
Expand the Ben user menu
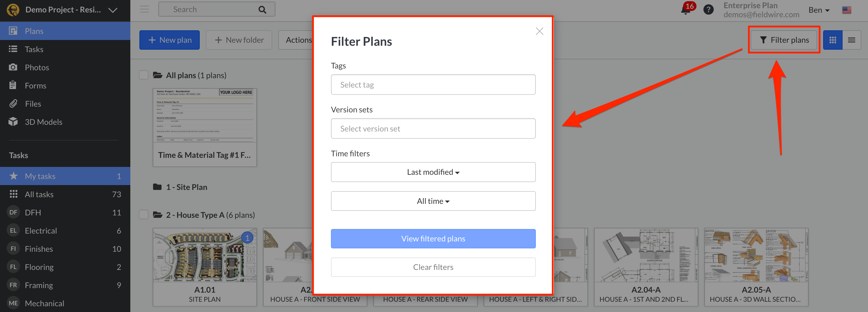819,10
